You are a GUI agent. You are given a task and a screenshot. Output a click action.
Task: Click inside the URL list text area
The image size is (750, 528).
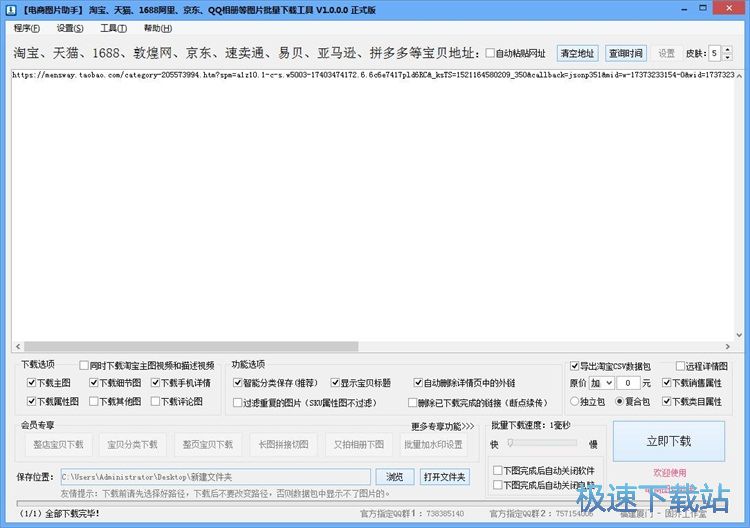(x=373, y=206)
